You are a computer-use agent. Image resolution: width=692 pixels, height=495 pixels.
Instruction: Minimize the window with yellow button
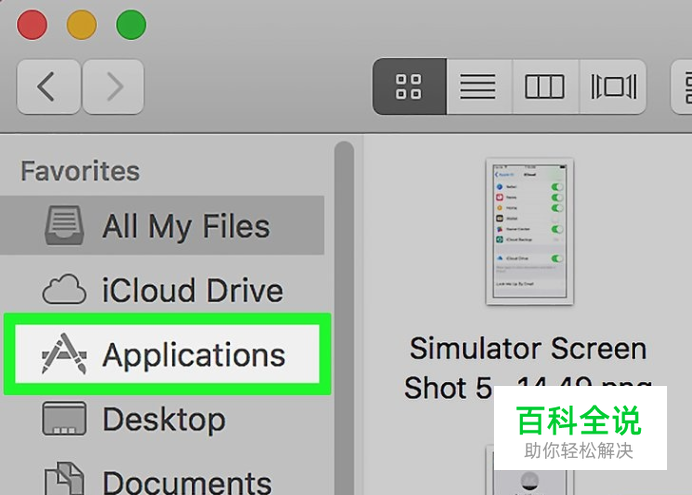[x=82, y=25]
